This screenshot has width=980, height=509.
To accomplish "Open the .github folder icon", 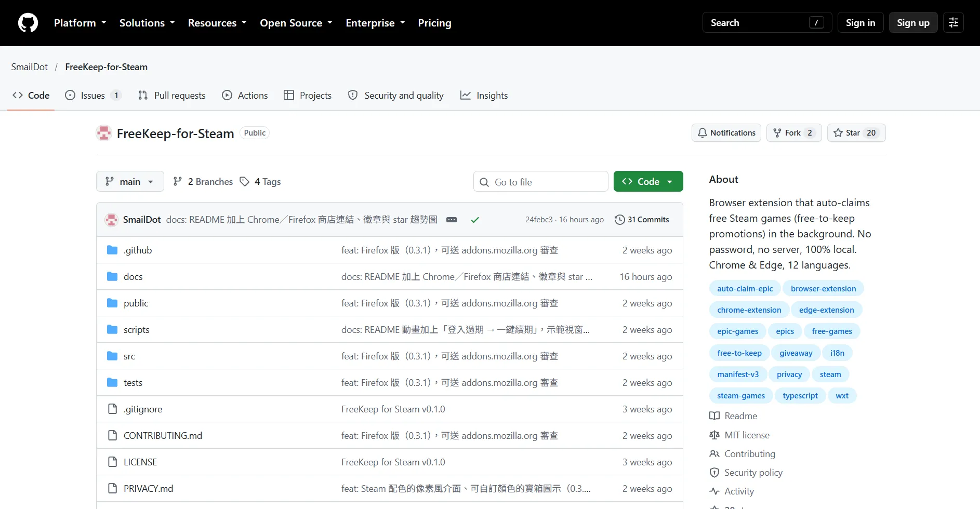I will (112, 250).
